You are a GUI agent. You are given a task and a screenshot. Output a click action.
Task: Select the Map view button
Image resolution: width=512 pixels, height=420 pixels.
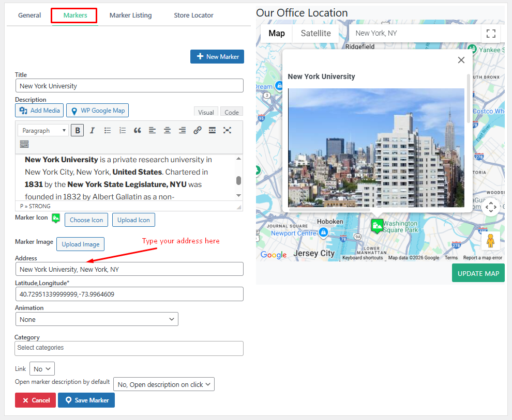[277, 33]
